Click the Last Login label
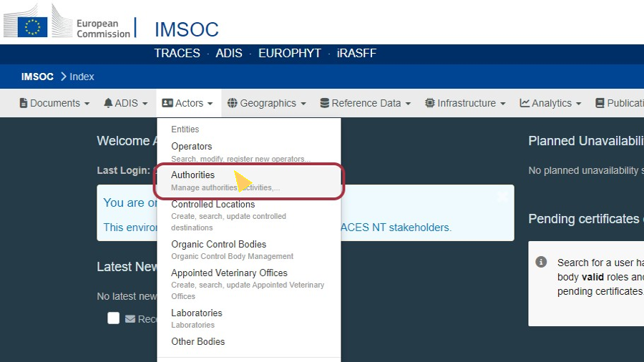 coord(123,170)
